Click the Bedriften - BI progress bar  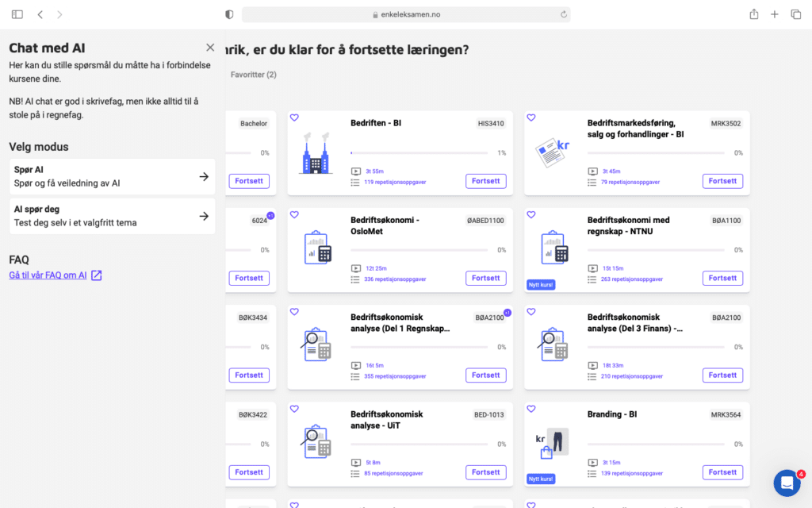click(419, 153)
